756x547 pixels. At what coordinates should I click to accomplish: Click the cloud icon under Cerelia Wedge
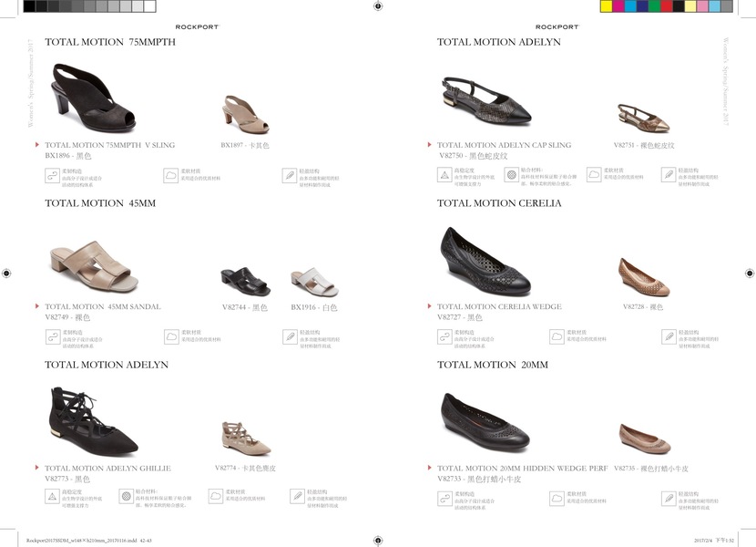pyautogui.click(x=557, y=336)
